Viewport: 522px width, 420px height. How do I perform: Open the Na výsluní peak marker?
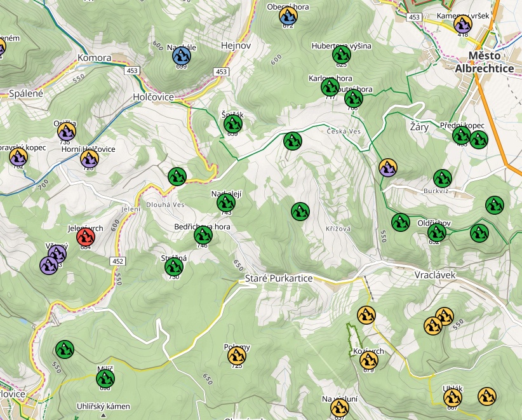(x=340, y=408)
